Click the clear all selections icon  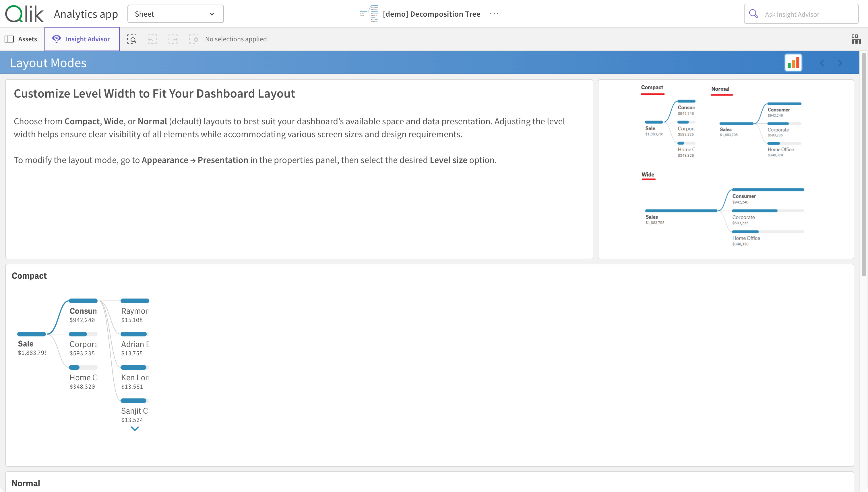point(193,39)
